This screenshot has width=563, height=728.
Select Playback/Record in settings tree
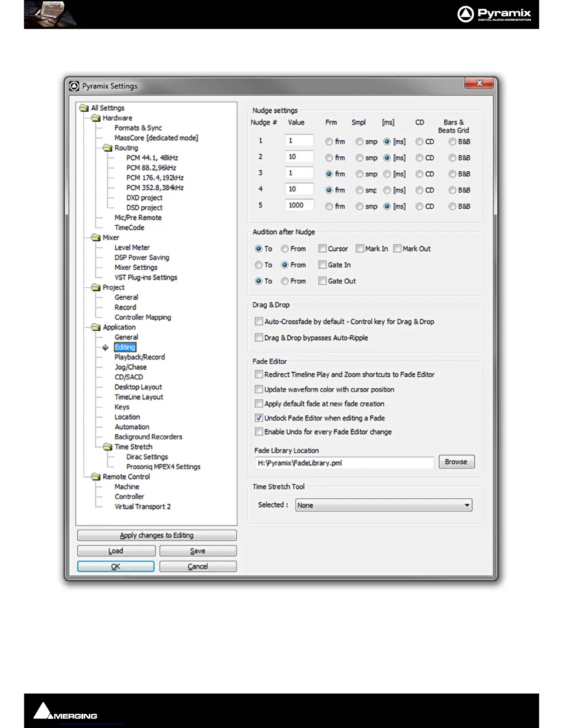[x=139, y=357]
